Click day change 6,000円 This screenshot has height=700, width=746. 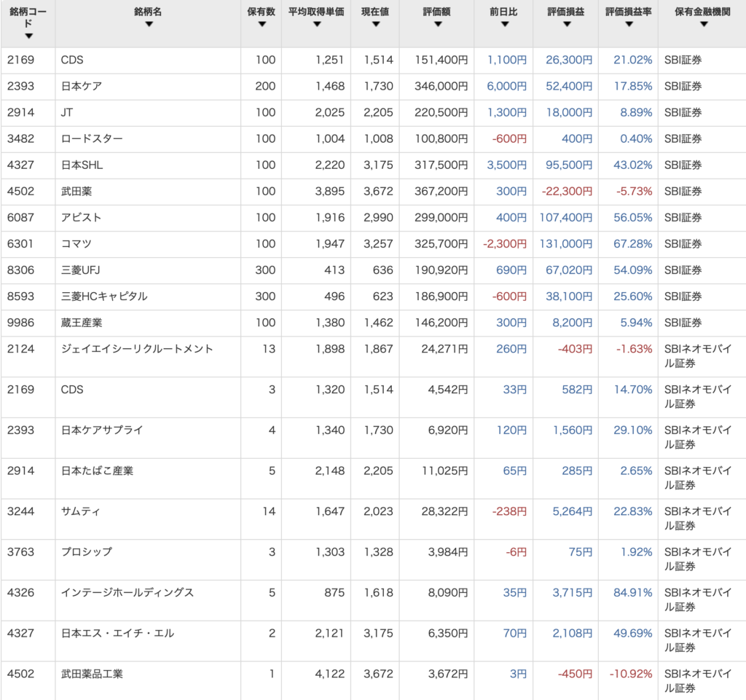(x=507, y=86)
